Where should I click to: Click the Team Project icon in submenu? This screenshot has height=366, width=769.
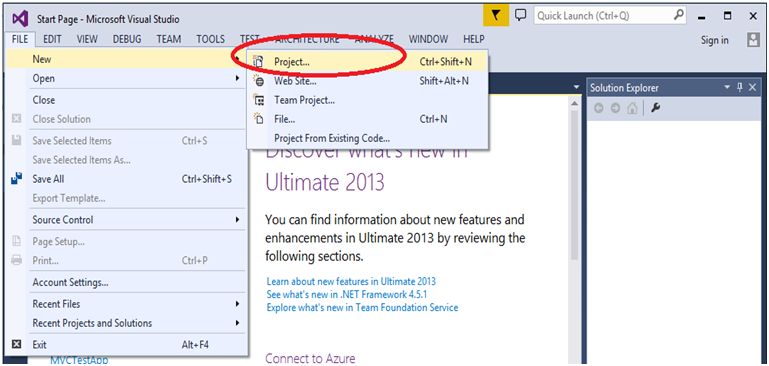pos(258,100)
